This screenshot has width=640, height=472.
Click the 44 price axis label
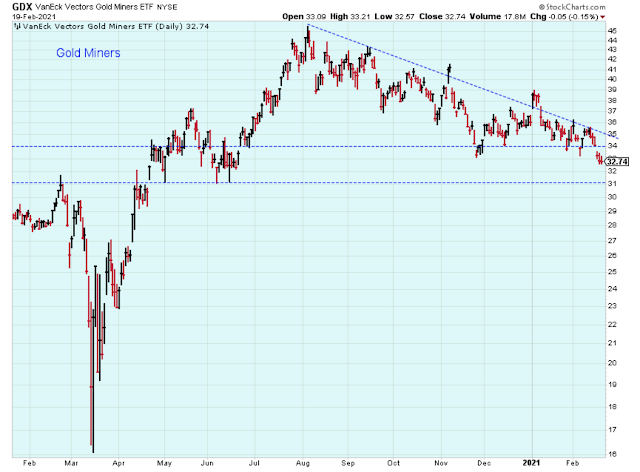coord(612,40)
